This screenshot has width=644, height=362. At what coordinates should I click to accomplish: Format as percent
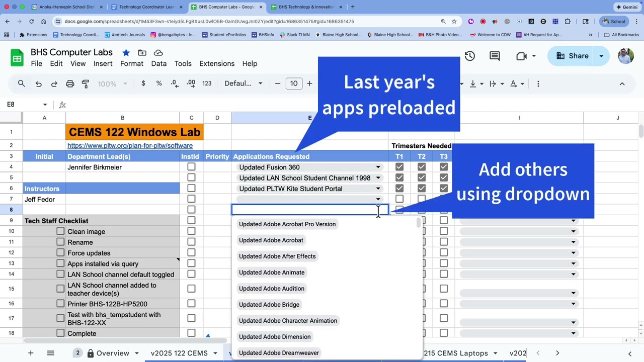coord(159,83)
